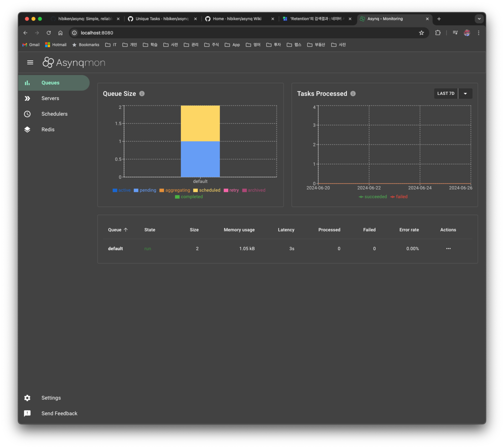Bookmark this page with star icon
This screenshot has width=504, height=448.
pyautogui.click(x=421, y=33)
